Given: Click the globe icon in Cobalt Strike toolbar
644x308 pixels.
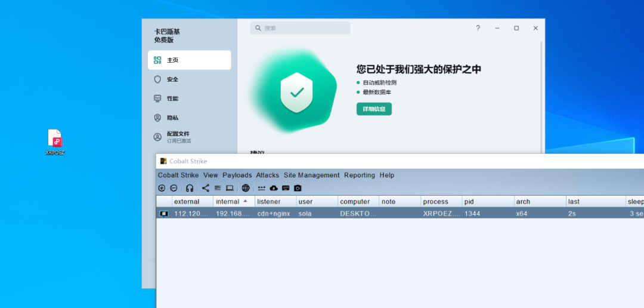Looking at the screenshot, I should pyautogui.click(x=246, y=188).
